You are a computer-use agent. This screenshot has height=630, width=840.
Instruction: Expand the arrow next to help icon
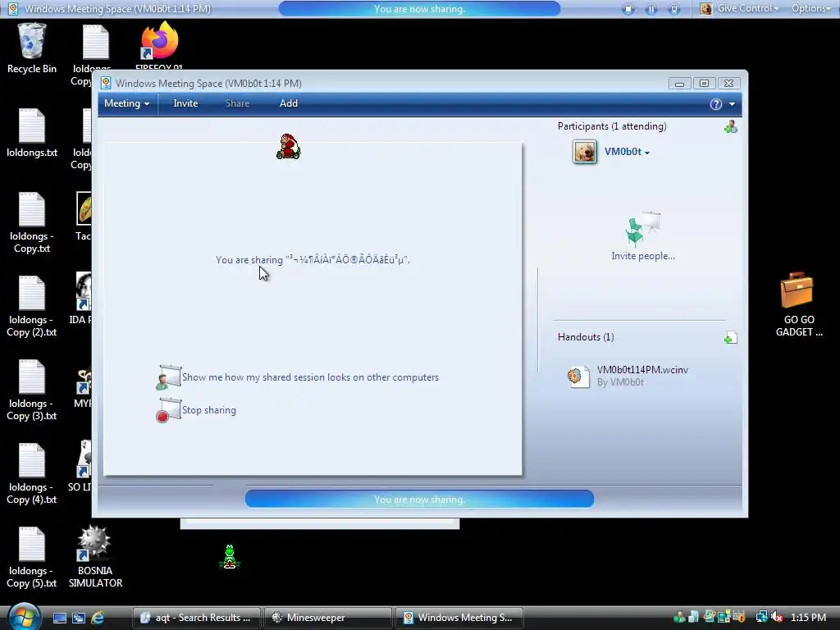coord(732,104)
